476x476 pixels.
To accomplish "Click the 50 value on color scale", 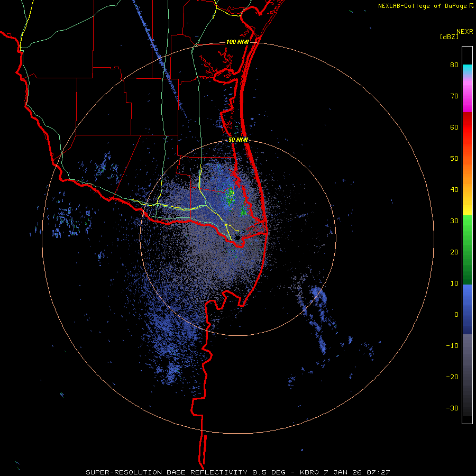I will pos(454,159).
